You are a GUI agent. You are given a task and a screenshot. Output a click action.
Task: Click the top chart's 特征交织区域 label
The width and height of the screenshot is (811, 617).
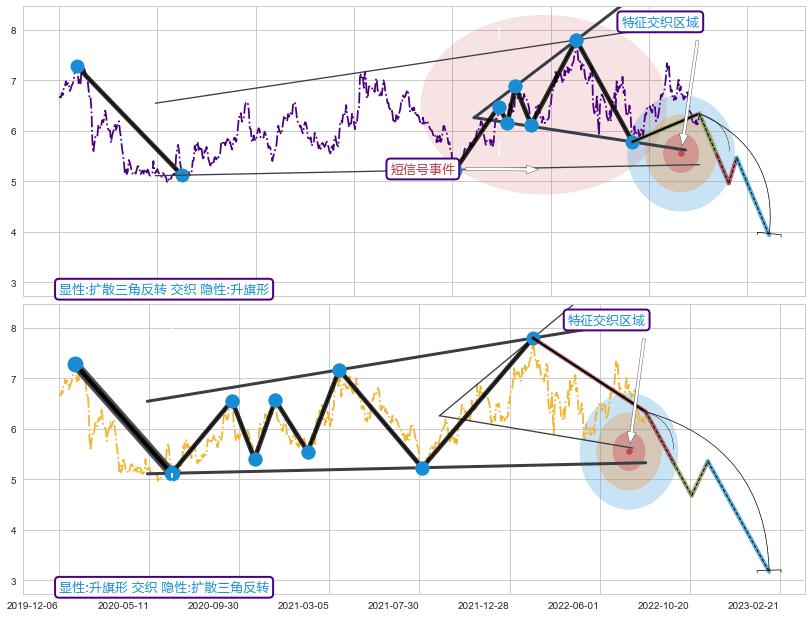(x=660, y=22)
